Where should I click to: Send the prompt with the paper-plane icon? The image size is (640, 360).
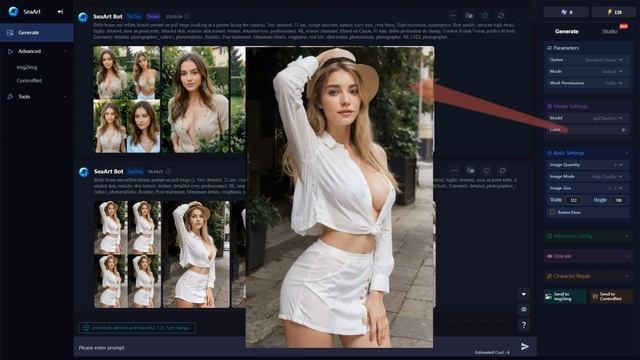point(525,347)
